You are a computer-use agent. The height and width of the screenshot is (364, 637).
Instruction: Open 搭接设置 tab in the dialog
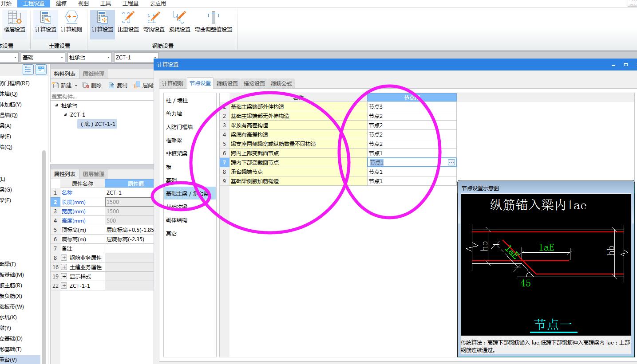click(254, 83)
